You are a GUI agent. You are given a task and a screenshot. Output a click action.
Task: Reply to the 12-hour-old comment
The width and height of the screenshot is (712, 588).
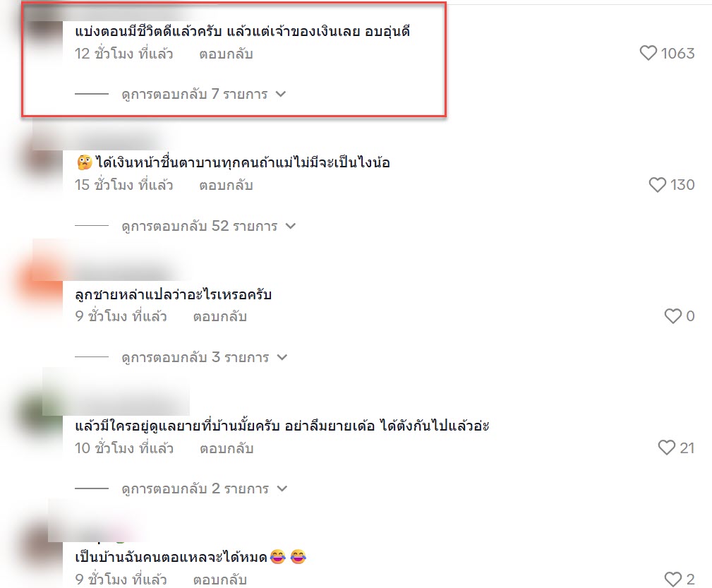click(x=226, y=54)
